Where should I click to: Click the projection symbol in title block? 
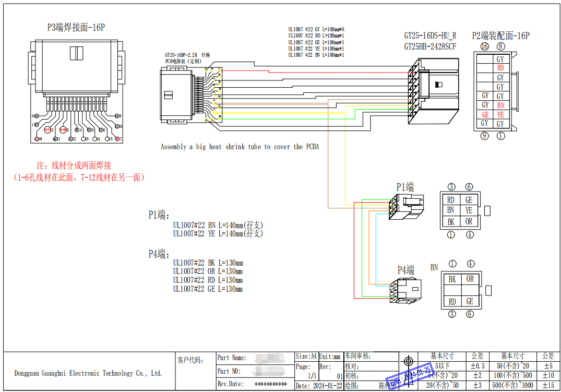[x=408, y=361]
